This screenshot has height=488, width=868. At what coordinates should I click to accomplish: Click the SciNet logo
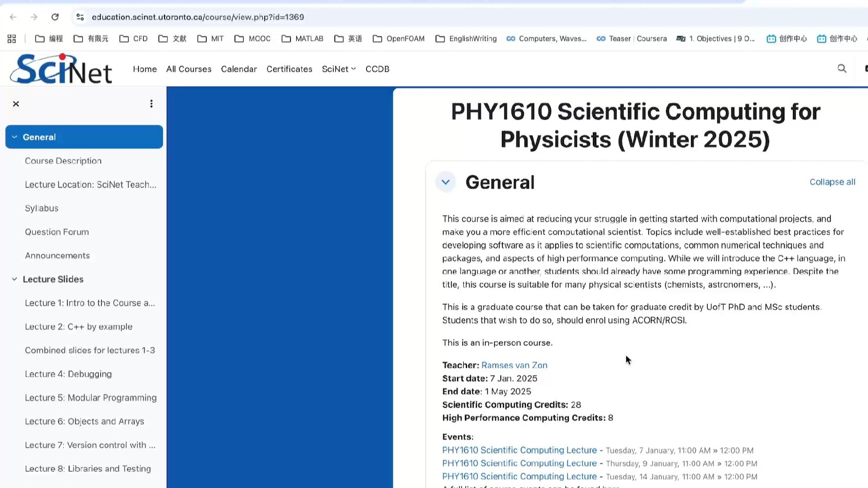61,68
